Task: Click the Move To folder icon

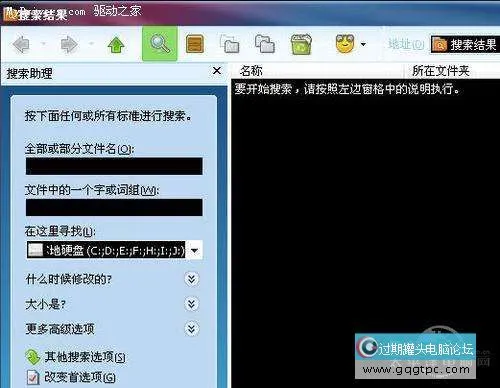Action: 230,44
